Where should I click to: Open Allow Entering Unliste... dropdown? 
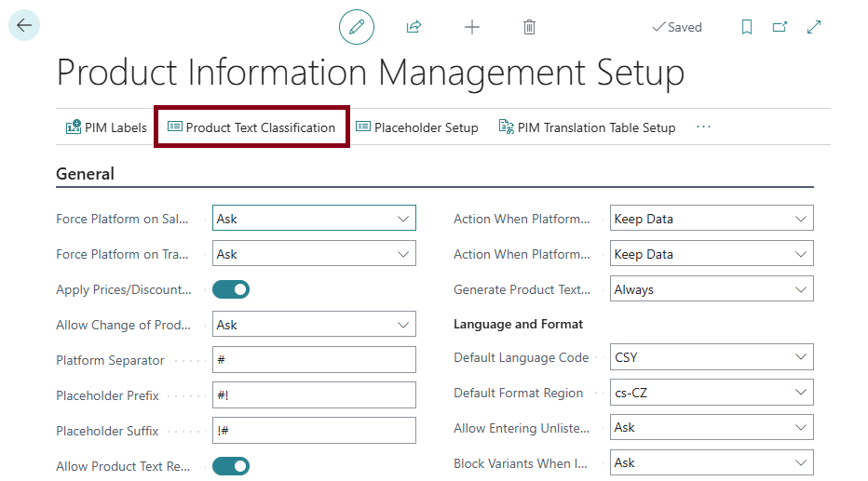pos(712,427)
